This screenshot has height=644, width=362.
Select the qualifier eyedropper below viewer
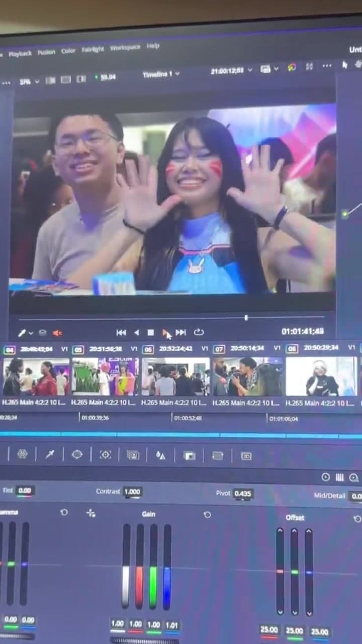pos(22,333)
